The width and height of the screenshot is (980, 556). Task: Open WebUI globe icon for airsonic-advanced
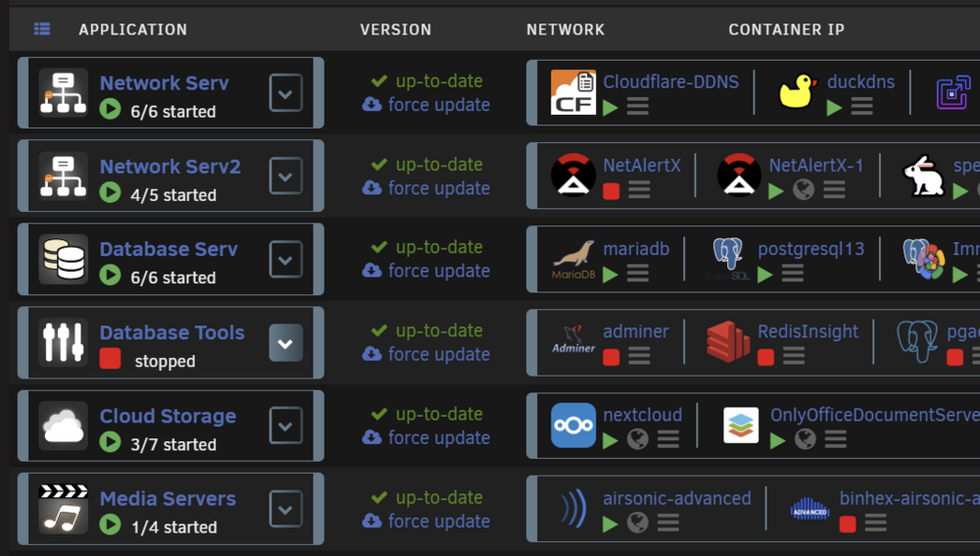point(638,523)
